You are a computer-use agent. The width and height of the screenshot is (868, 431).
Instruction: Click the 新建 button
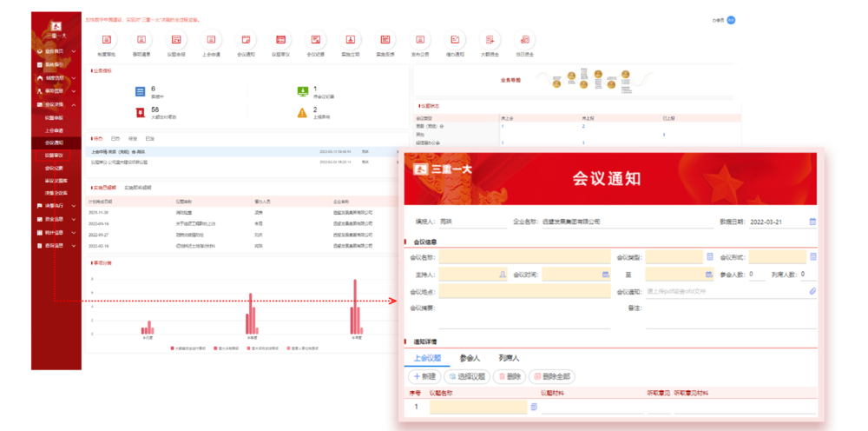[424, 376]
